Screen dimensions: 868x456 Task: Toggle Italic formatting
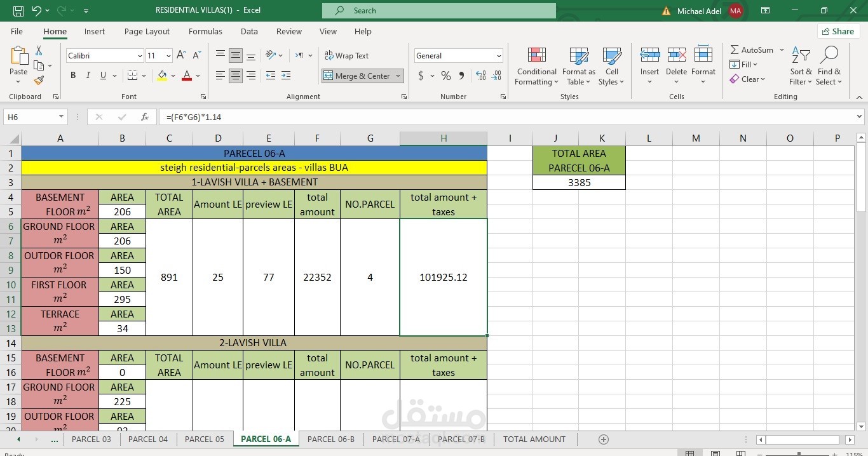[88, 76]
